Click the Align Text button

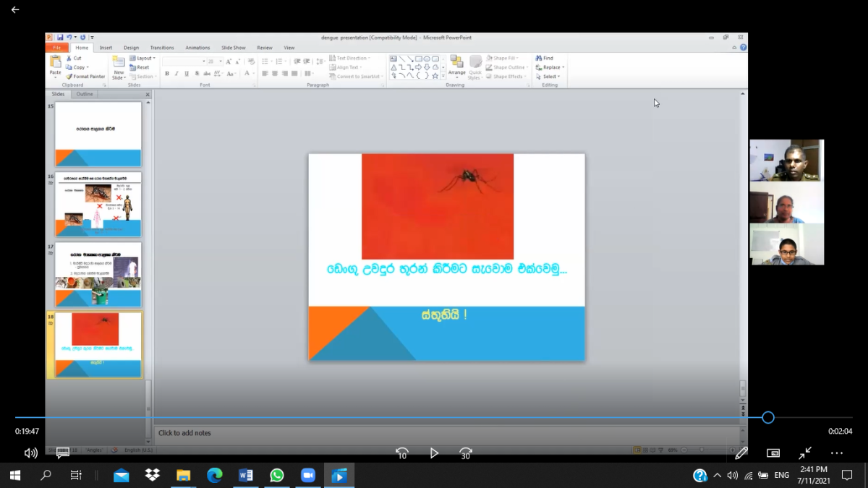coord(345,67)
